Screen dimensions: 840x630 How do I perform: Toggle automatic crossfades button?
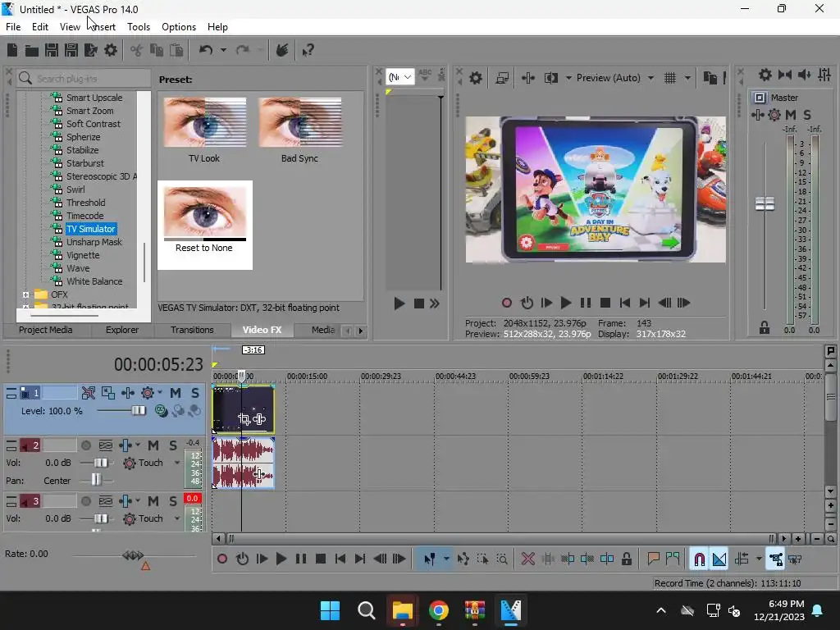pos(719,559)
